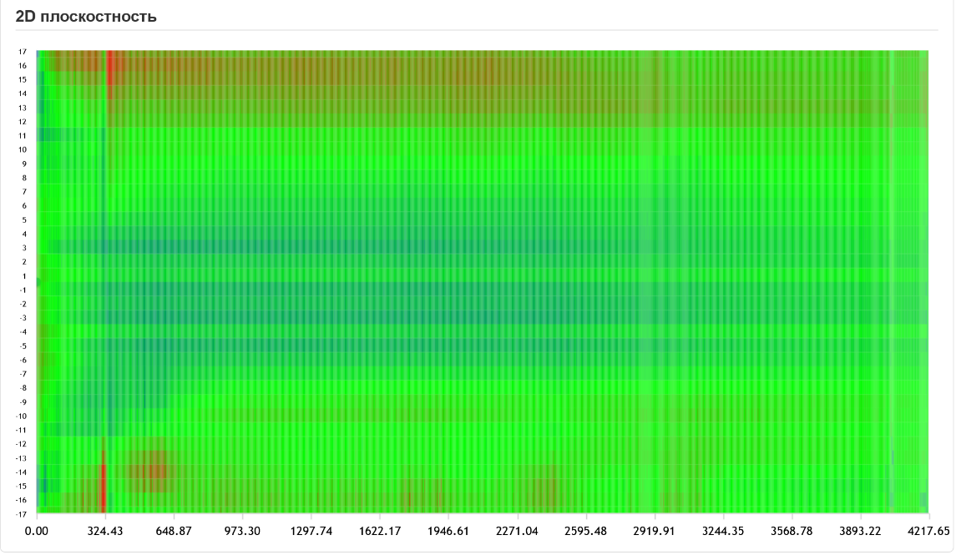Click the "2D плоскостность" chart title
Screen dimensions: 956x560
[86, 16]
